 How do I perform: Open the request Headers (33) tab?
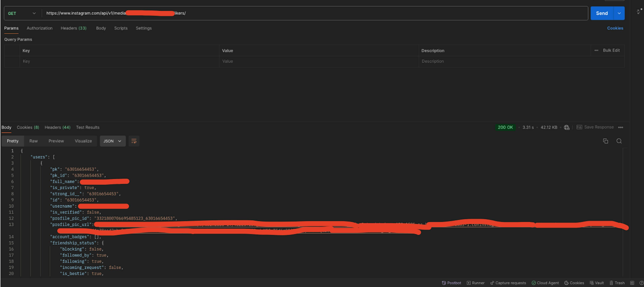[x=73, y=28]
